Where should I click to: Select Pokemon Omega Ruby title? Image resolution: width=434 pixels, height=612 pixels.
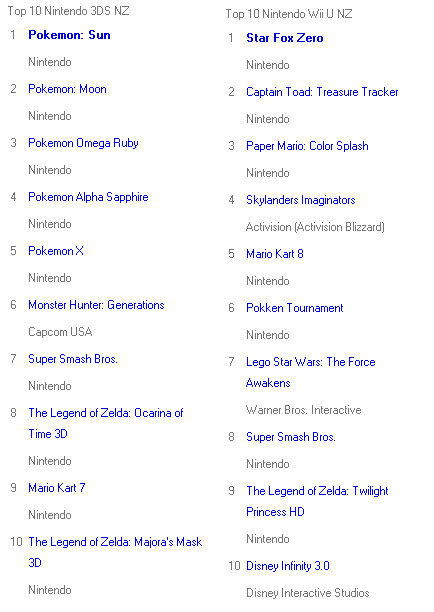coord(83,143)
